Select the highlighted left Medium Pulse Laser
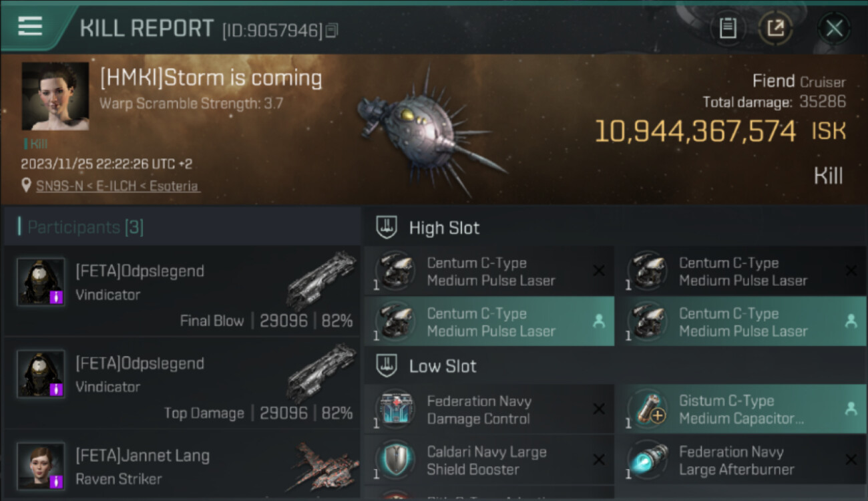The height and width of the screenshot is (501, 868). click(489, 322)
